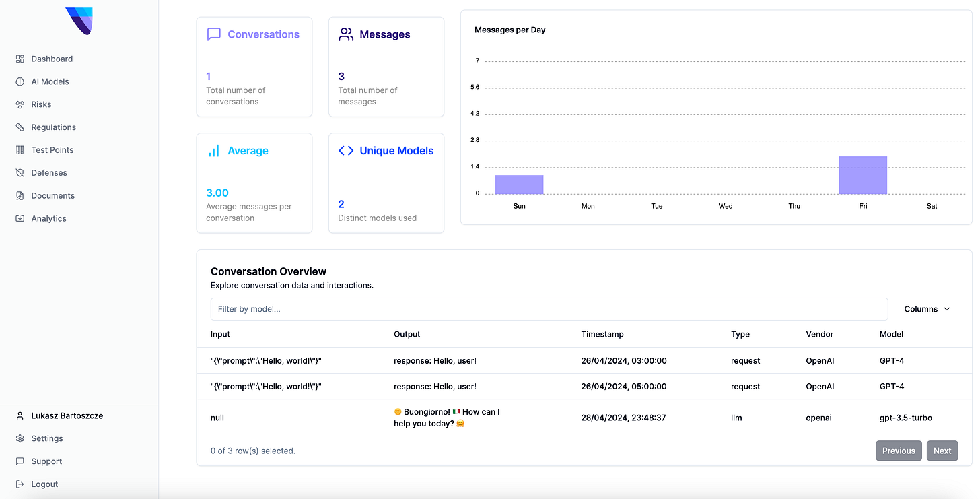Focus the Filter by model input

(x=549, y=309)
